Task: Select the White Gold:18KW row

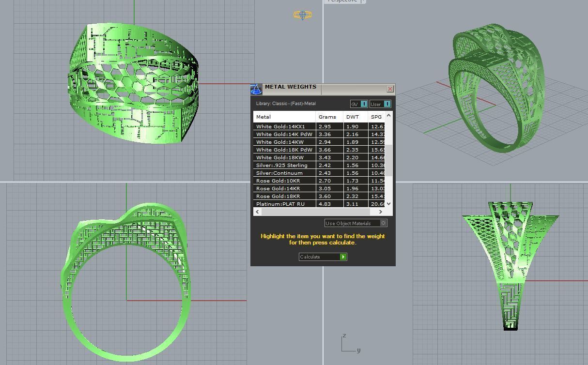Action: pos(319,157)
